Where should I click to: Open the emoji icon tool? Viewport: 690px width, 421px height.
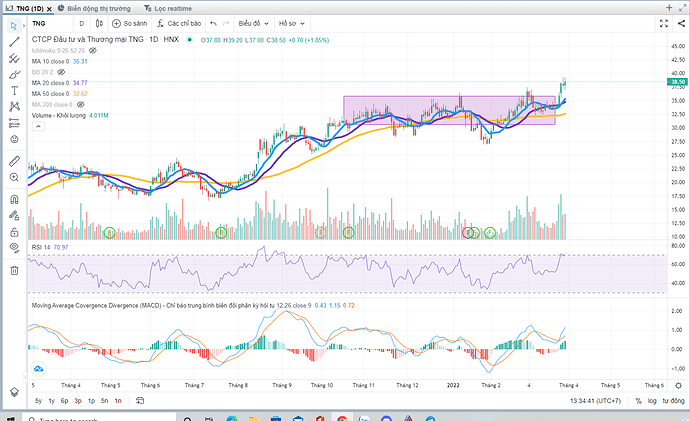point(13,138)
